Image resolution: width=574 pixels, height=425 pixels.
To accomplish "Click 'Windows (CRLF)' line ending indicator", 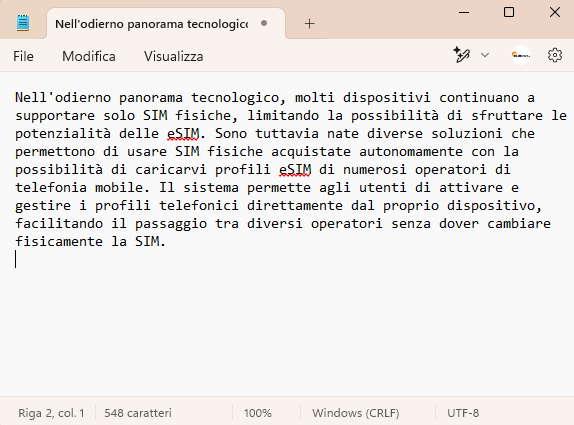I will (x=355, y=413).
